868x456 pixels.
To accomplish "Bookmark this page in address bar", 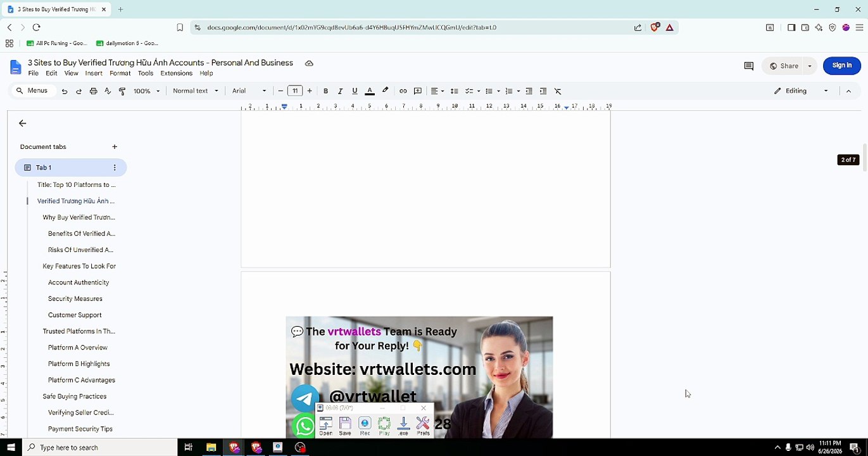I will [x=180, y=27].
